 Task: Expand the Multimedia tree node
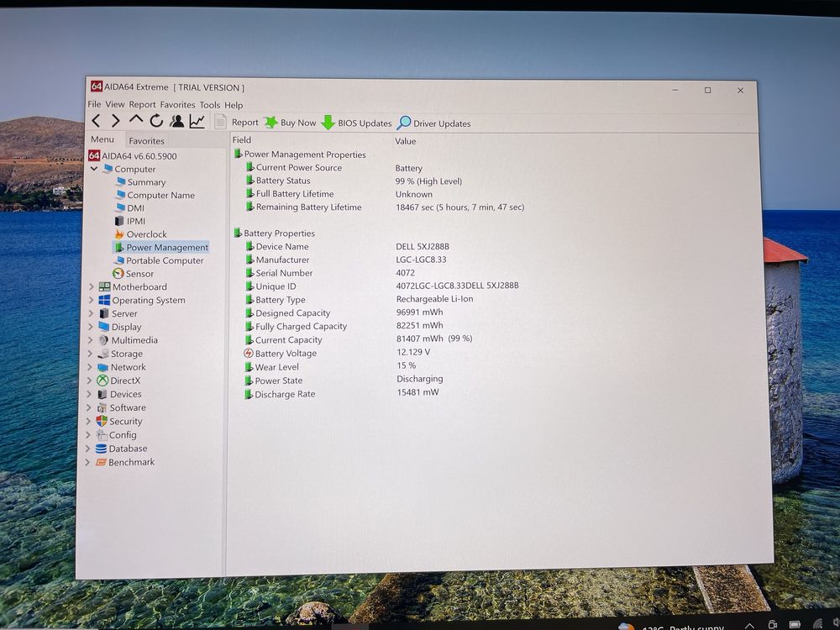(x=90, y=340)
